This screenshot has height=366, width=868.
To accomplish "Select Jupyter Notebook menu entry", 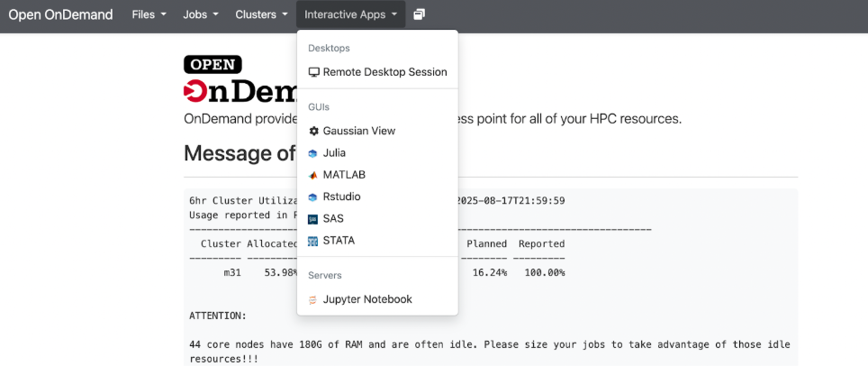I will pyautogui.click(x=367, y=299).
